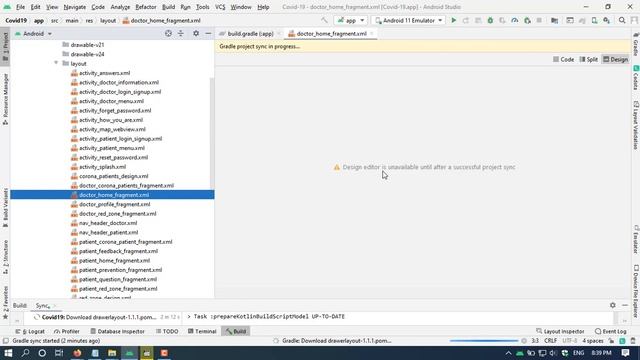
Task: Open the Refactor menu
Action: click(146, 7)
